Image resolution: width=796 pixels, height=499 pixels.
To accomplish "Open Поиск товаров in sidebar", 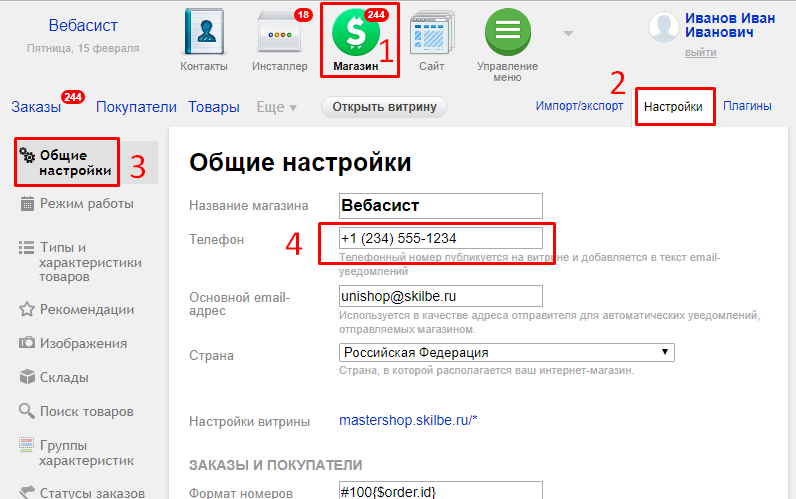I will tap(85, 411).
